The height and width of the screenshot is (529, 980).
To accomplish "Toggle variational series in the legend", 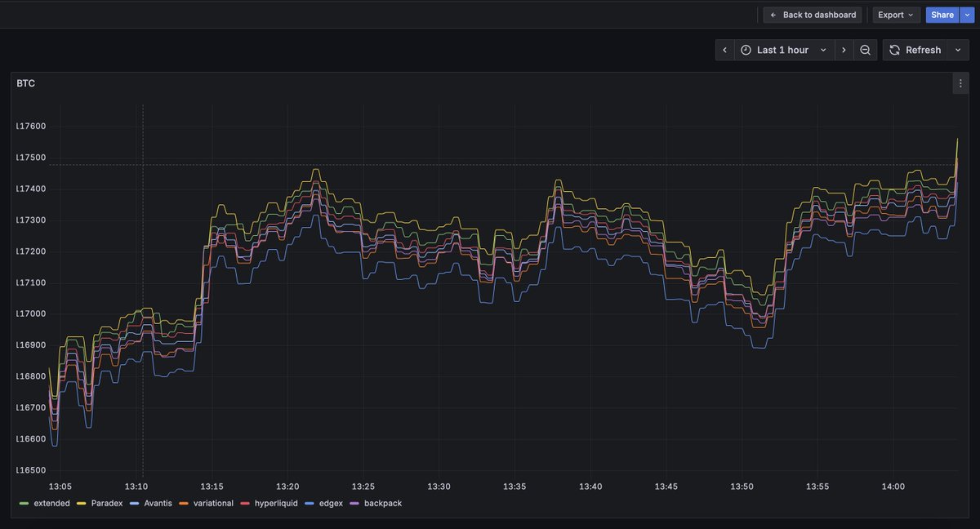I will point(212,503).
